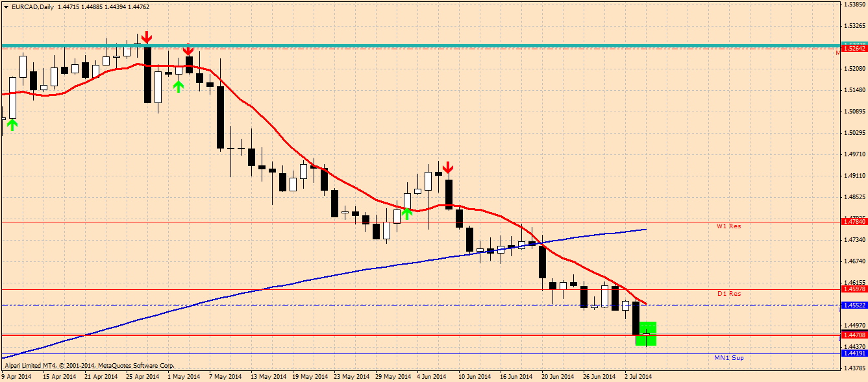Click the 15 Apr 2014 date label

59,376
